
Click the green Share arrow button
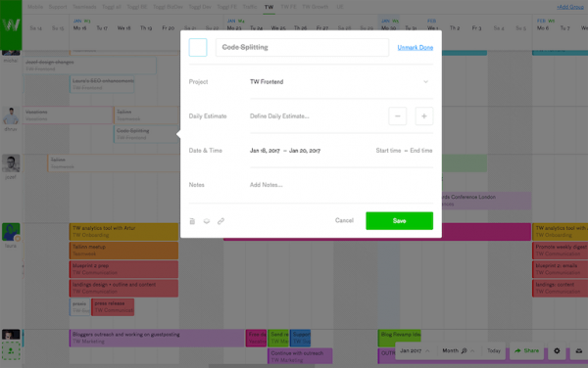click(x=526, y=350)
